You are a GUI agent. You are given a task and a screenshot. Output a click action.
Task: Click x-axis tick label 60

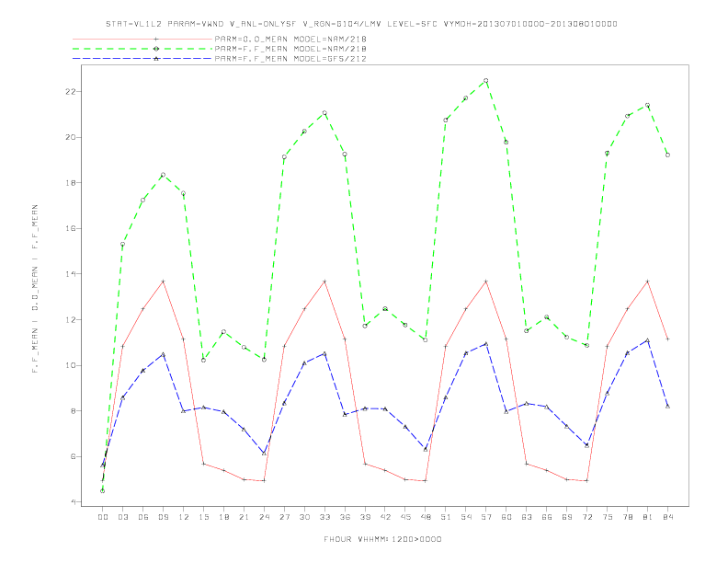click(x=506, y=517)
